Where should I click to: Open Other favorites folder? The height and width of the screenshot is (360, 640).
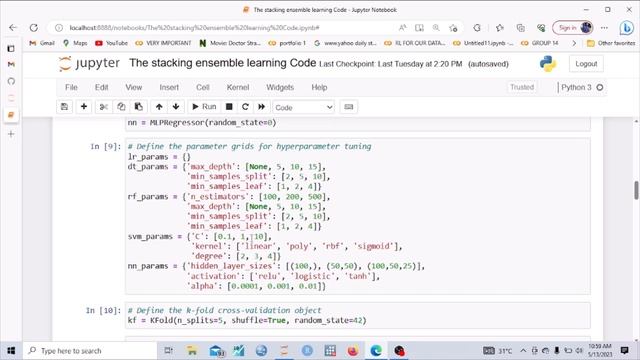[x=611, y=43]
